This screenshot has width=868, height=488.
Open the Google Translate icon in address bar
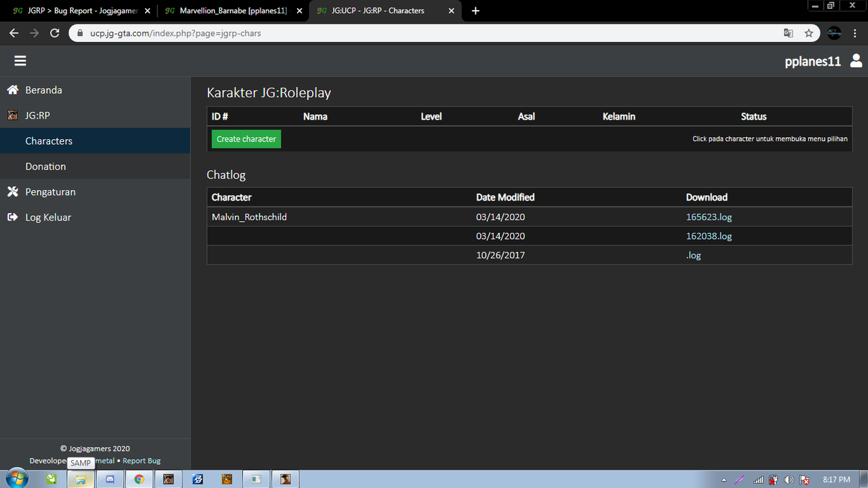(x=788, y=33)
